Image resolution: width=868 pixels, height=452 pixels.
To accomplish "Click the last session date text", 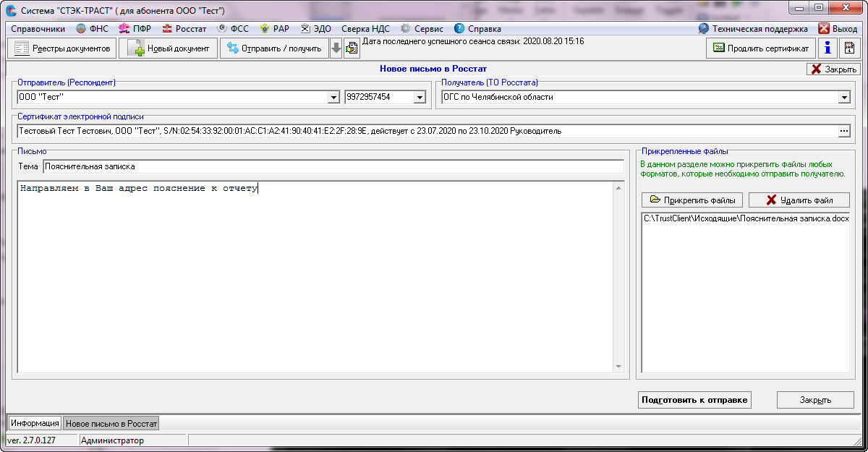I will click(x=473, y=41).
